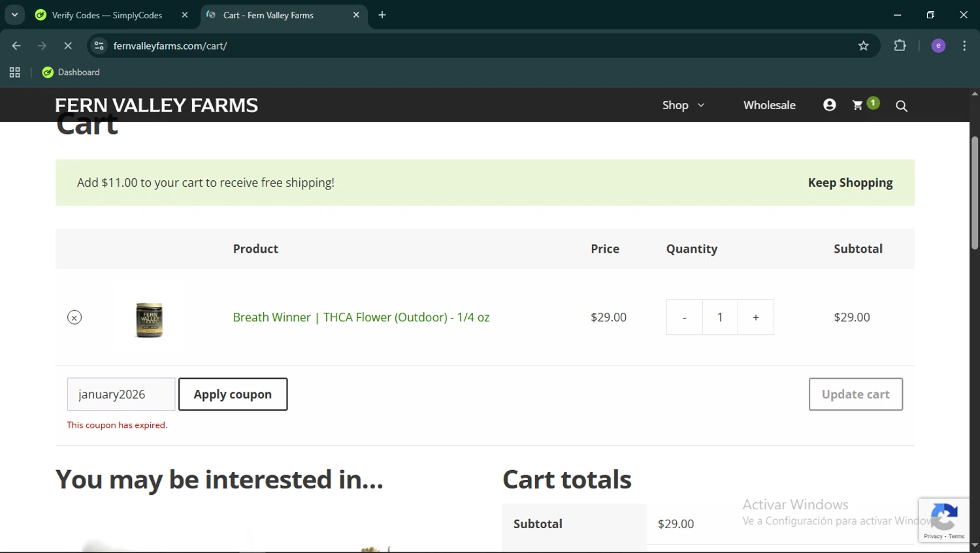Image resolution: width=980 pixels, height=553 pixels.
Task: Click Keep Shopping link
Action: pyautogui.click(x=850, y=183)
